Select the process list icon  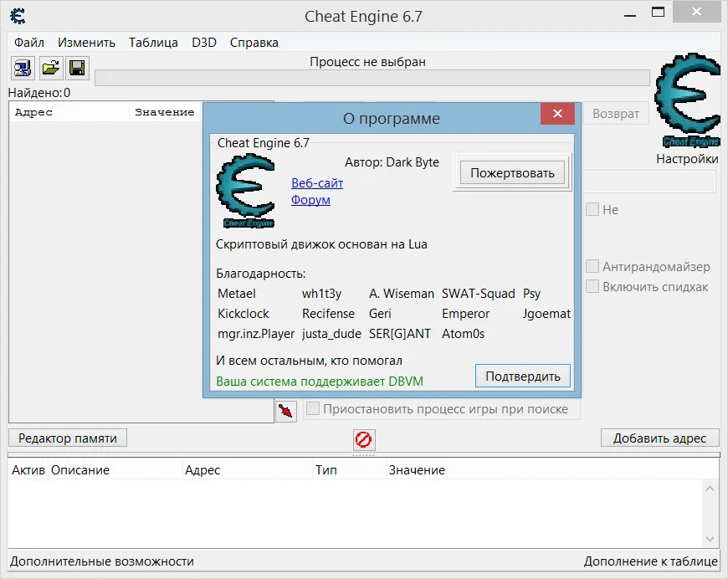point(22,68)
